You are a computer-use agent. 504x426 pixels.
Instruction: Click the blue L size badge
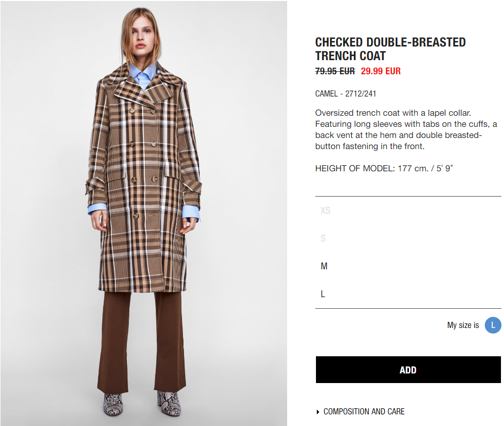(x=493, y=325)
